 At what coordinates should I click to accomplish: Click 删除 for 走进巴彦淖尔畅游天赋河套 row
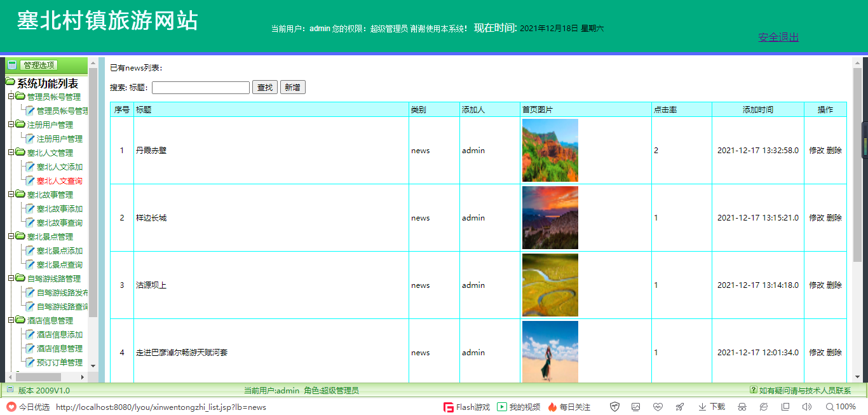point(834,353)
